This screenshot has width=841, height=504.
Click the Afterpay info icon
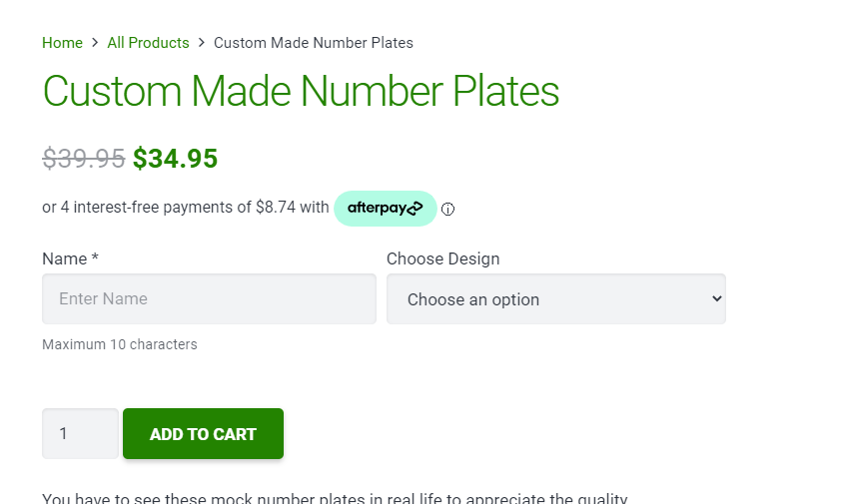tap(447, 210)
